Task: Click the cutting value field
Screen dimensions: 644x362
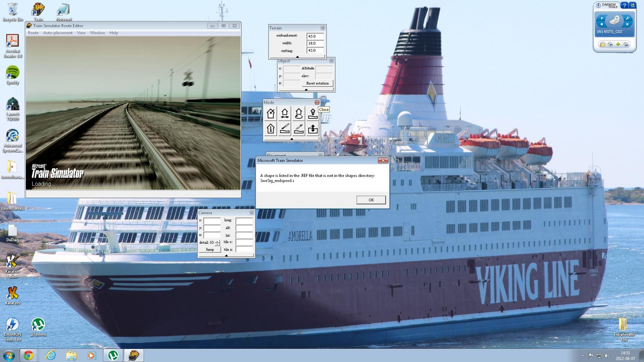Action: point(315,51)
